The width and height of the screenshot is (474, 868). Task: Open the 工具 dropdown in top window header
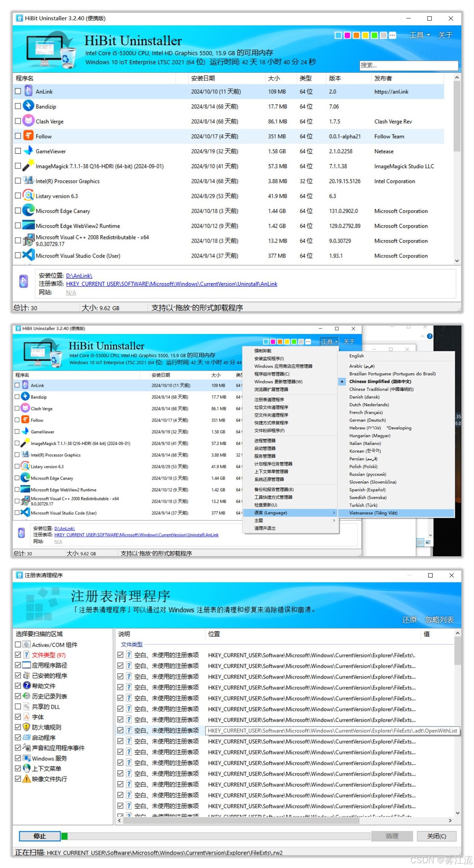[x=419, y=35]
